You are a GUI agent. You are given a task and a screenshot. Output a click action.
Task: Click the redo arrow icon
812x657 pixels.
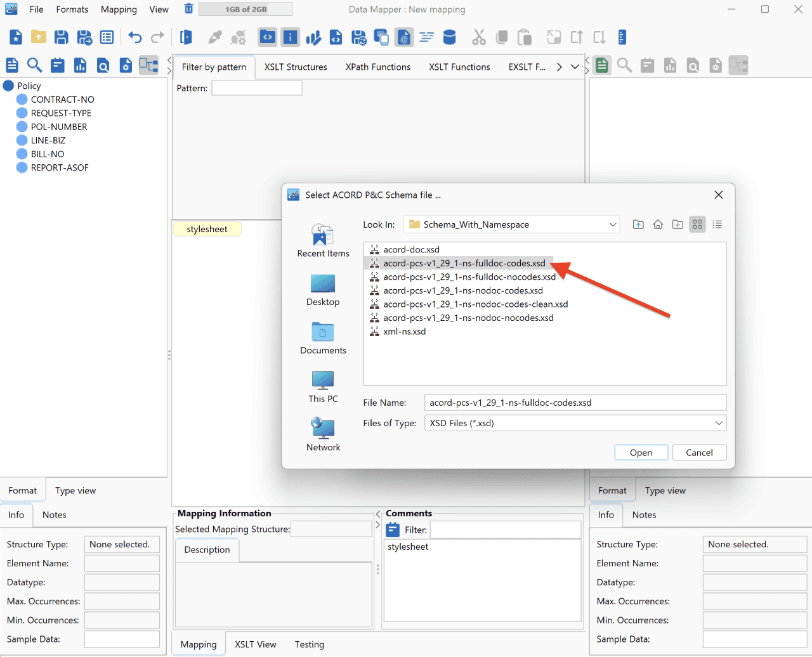click(x=158, y=37)
